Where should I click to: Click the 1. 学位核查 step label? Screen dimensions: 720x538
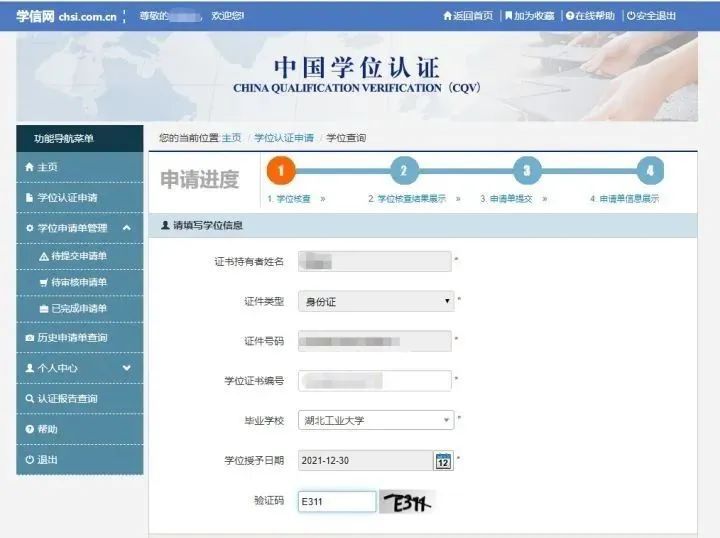(x=289, y=199)
